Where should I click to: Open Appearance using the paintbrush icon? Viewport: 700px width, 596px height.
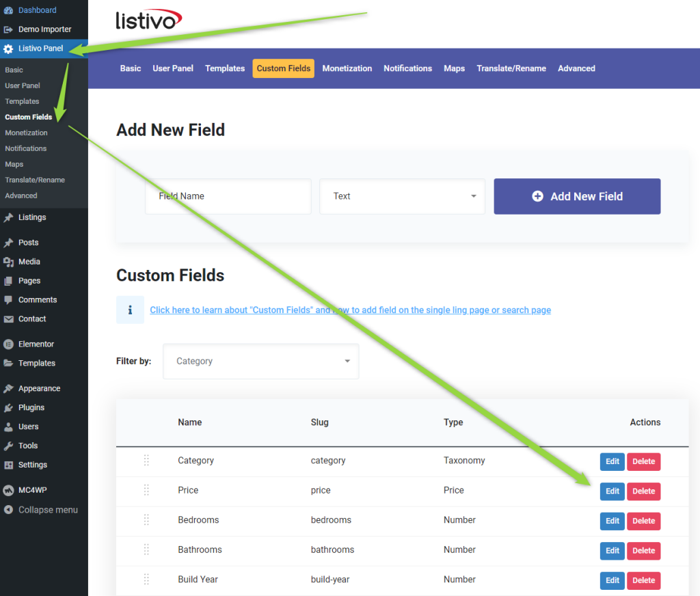pos(8,388)
